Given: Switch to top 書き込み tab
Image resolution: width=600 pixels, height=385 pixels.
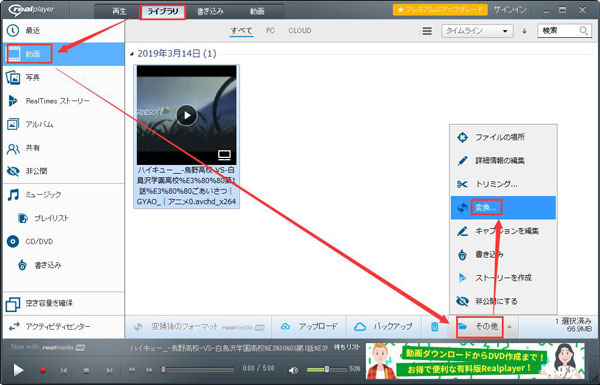Looking at the screenshot, I should (210, 11).
